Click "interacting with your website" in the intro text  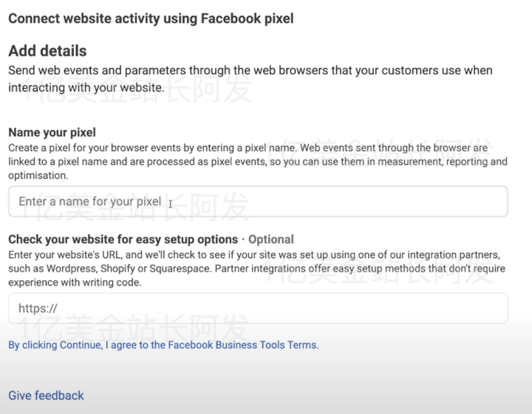(x=86, y=87)
